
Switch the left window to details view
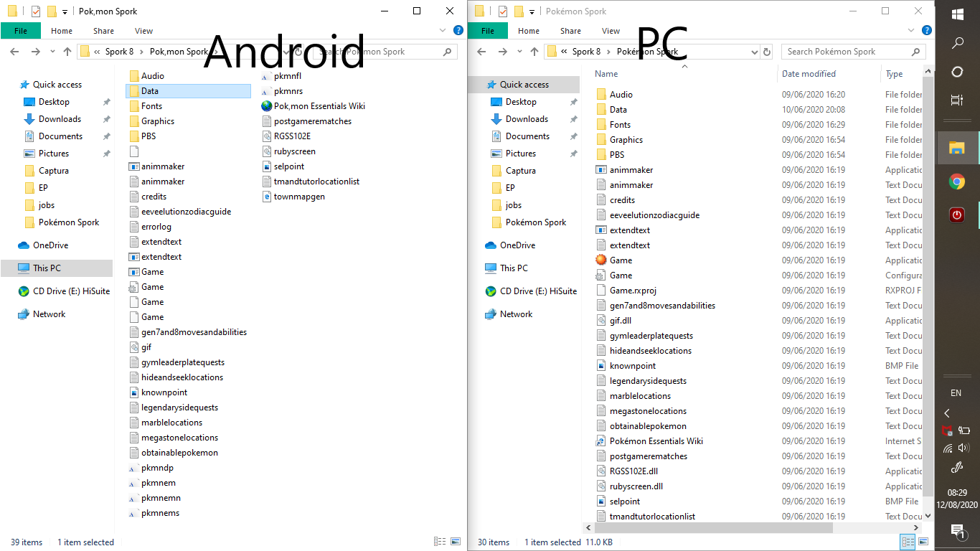click(x=439, y=542)
